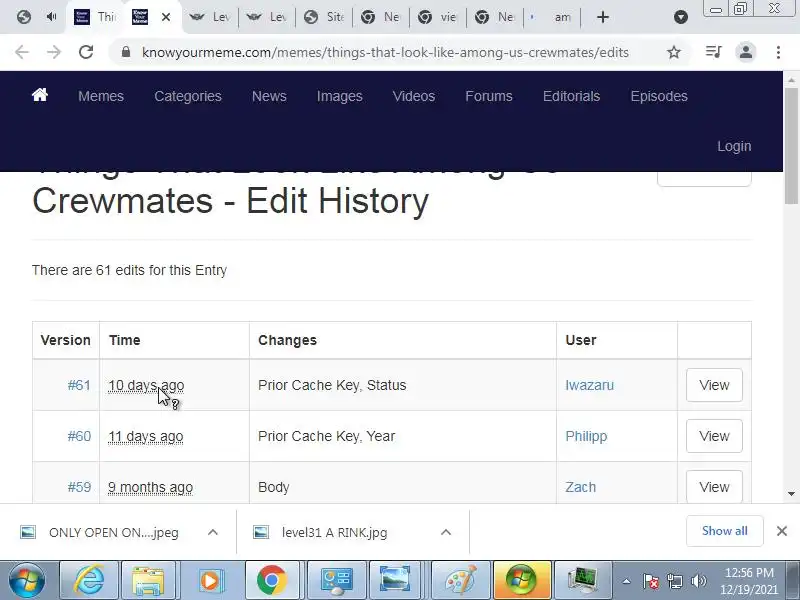Show all downloads

coord(724,531)
